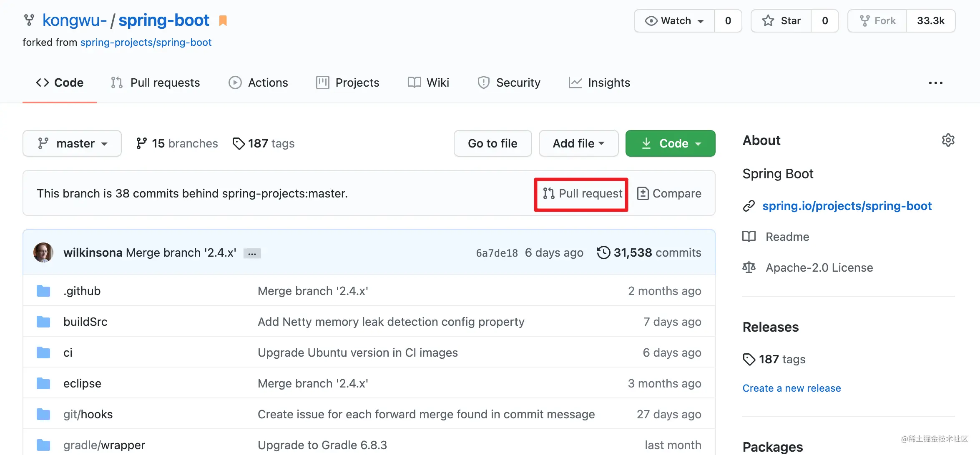980x455 pixels.
Task: Fork the repository
Action: 877,21
